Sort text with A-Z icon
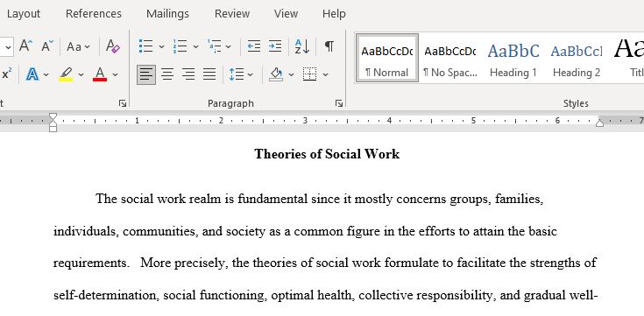Viewport: 644px width, 316px height. [x=302, y=46]
